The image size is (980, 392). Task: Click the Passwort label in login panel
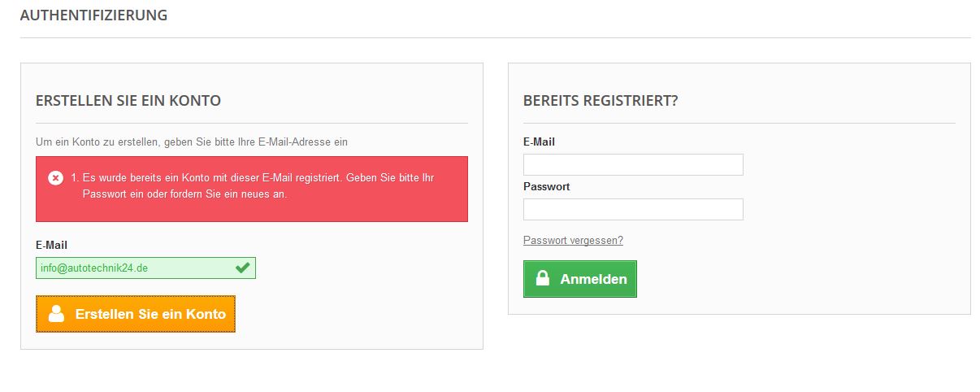546,186
